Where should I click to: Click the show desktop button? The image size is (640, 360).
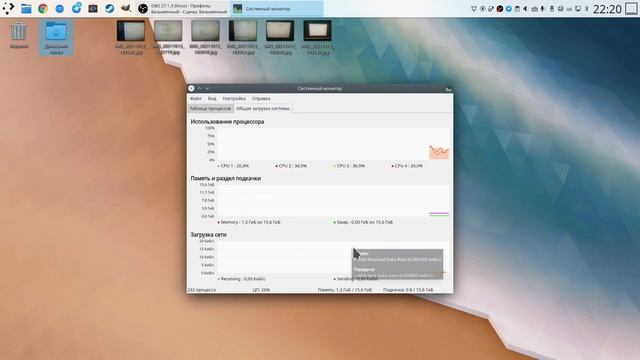[631, 9]
